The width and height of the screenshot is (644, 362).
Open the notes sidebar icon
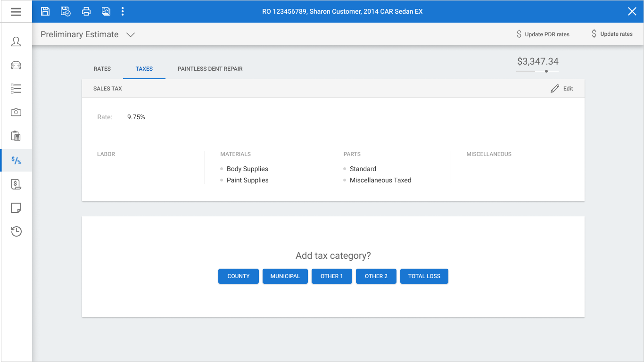16,208
